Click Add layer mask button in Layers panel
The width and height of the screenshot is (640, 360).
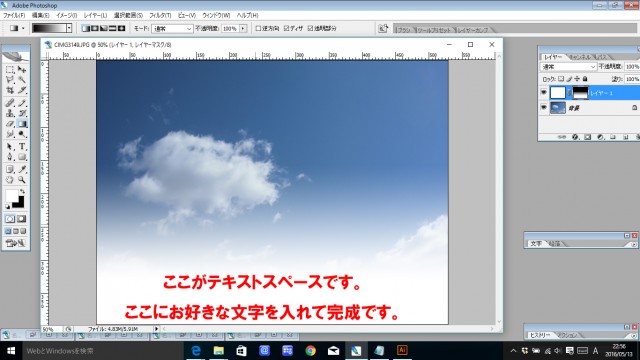click(x=587, y=137)
